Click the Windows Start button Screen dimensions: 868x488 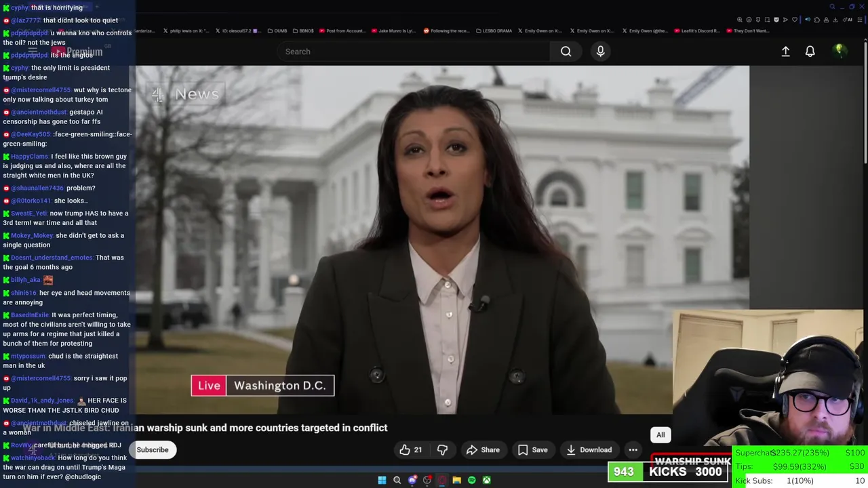pos(382,480)
